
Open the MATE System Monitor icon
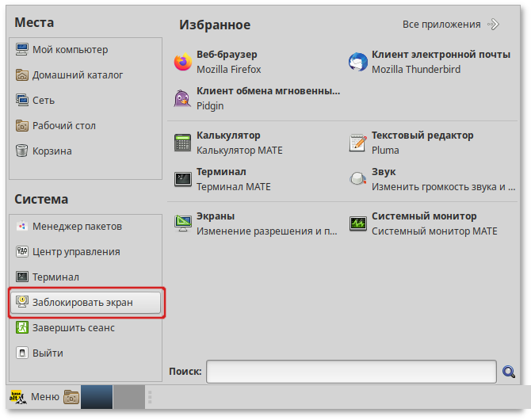(358, 223)
